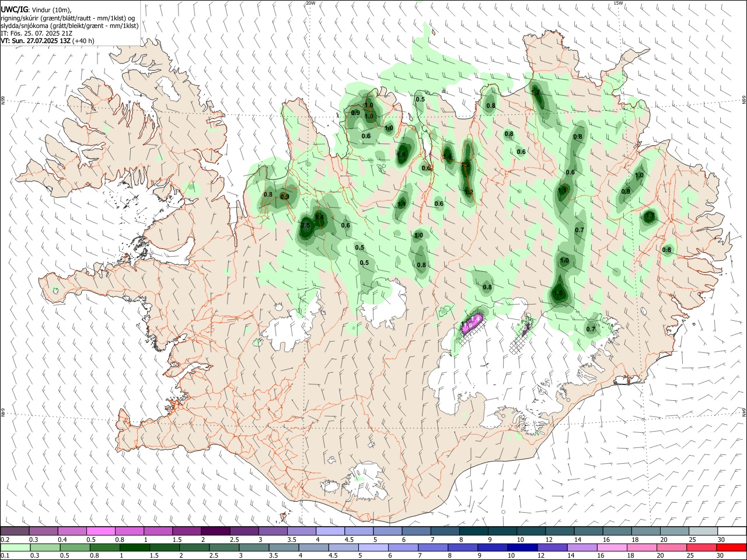Pick the dark teal snow swatch between 8 and 9

[x=474, y=531]
